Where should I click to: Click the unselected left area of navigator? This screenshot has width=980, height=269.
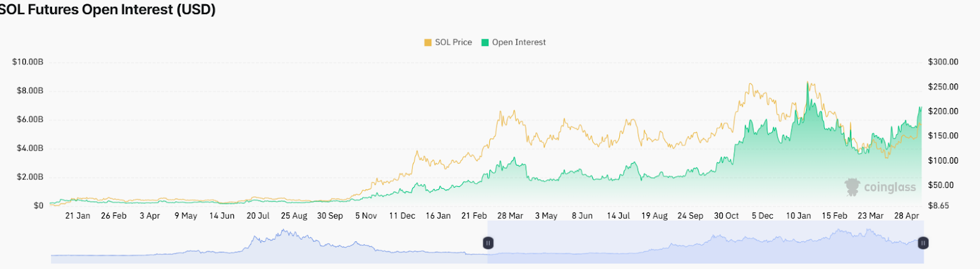(269, 243)
